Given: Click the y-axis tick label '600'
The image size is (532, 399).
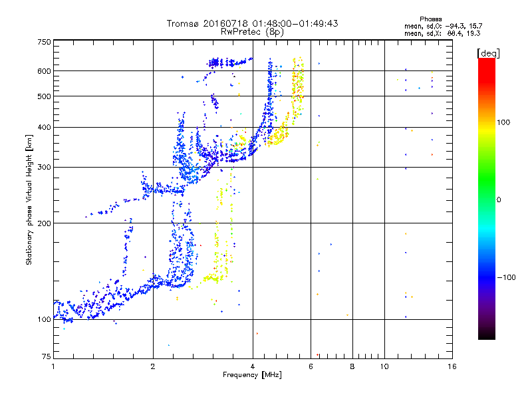Looking at the screenshot, I should pyautogui.click(x=45, y=71).
